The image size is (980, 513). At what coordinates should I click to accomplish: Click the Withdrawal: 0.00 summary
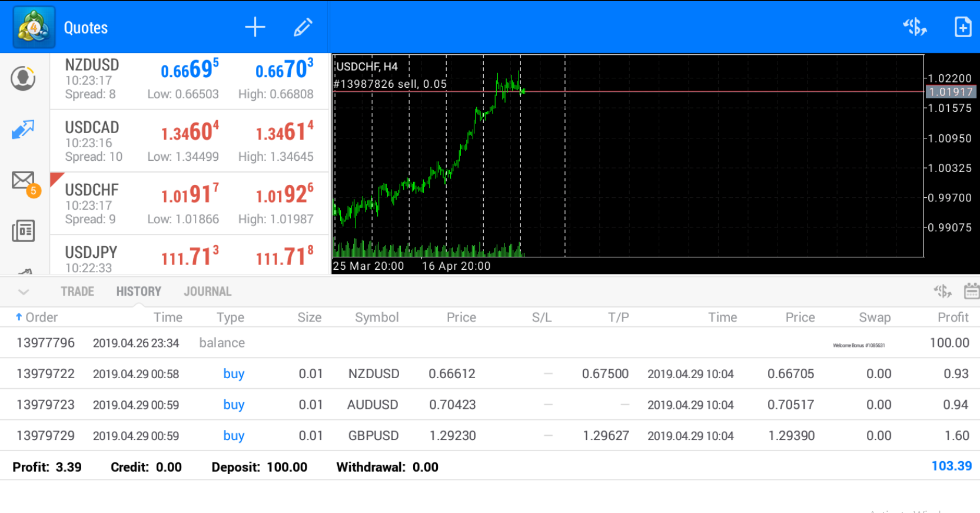(x=387, y=467)
